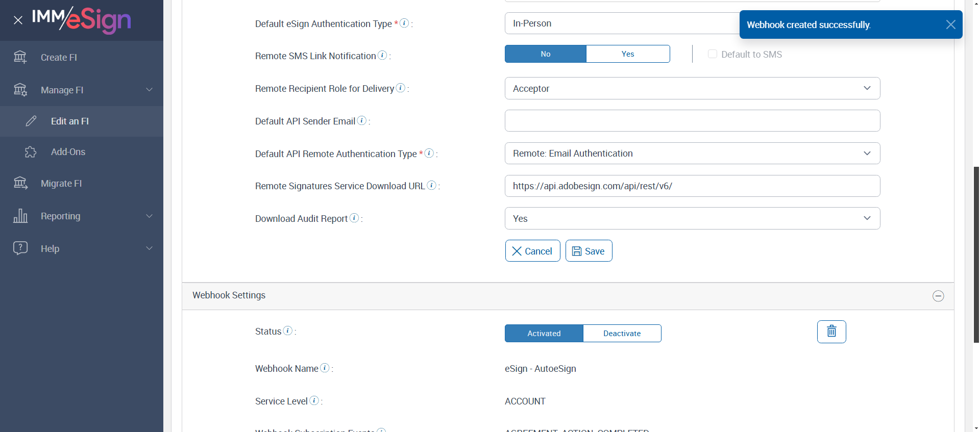Dismiss the webhook created notification

coord(950,24)
